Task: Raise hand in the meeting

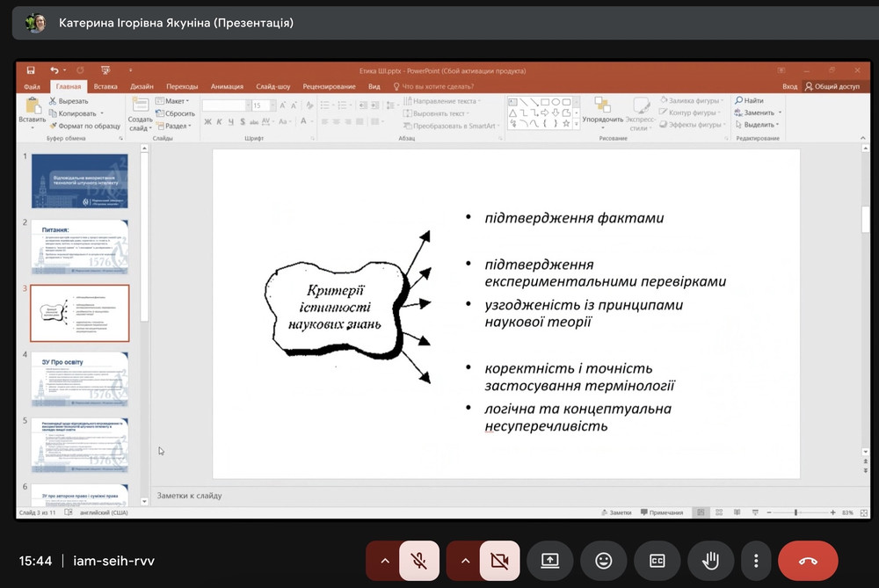Action: click(710, 561)
